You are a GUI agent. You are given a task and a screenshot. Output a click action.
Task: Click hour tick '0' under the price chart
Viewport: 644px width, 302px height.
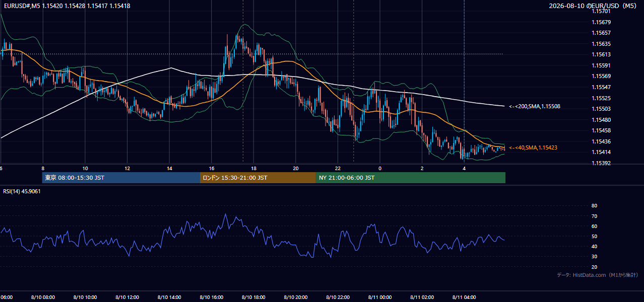pyautogui.click(x=380, y=168)
